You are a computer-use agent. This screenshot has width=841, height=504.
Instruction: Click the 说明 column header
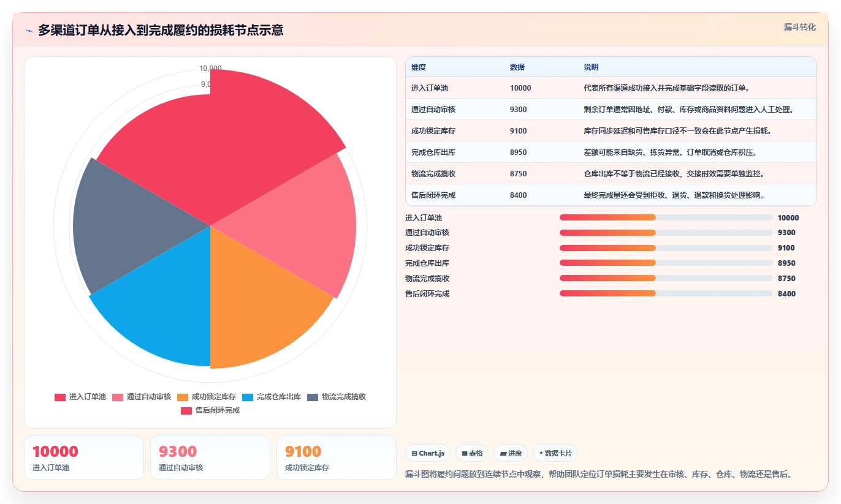coord(591,67)
